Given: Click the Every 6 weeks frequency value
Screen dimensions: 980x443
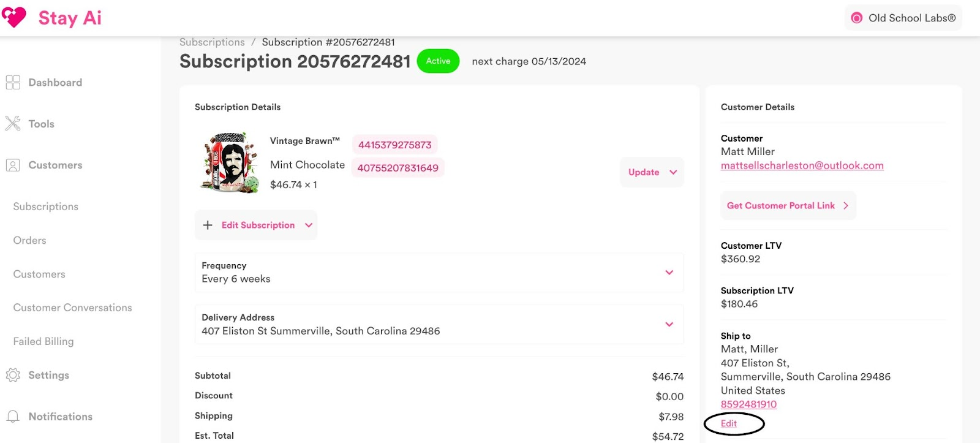Looking at the screenshot, I should pos(236,279).
